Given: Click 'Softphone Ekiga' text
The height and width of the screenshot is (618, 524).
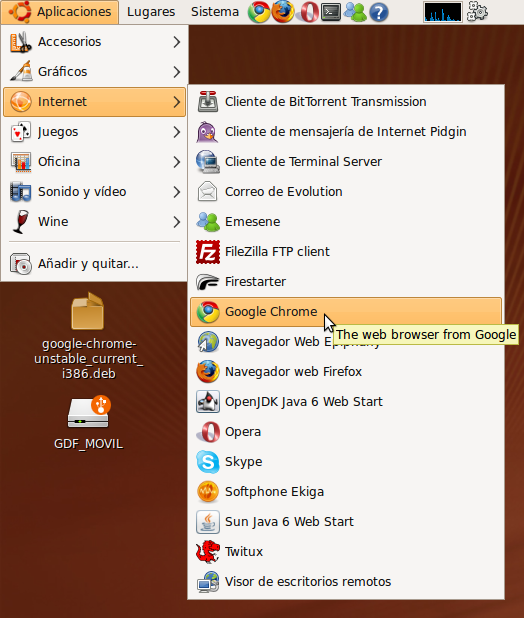Looking at the screenshot, I should pos(274,492).
